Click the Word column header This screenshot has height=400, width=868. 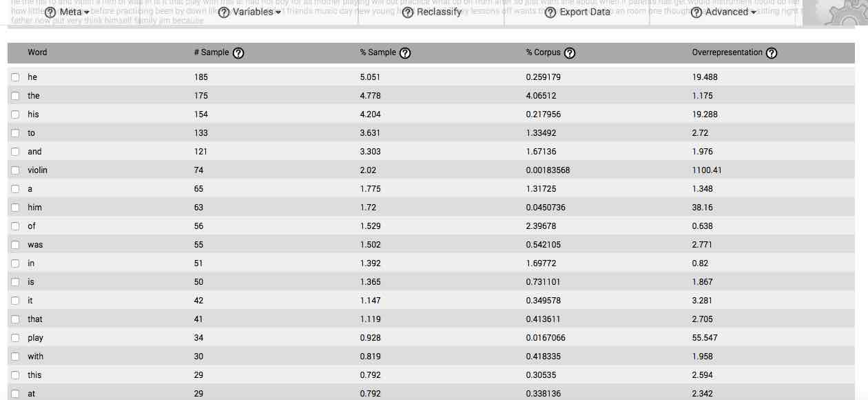click(37, 53)
